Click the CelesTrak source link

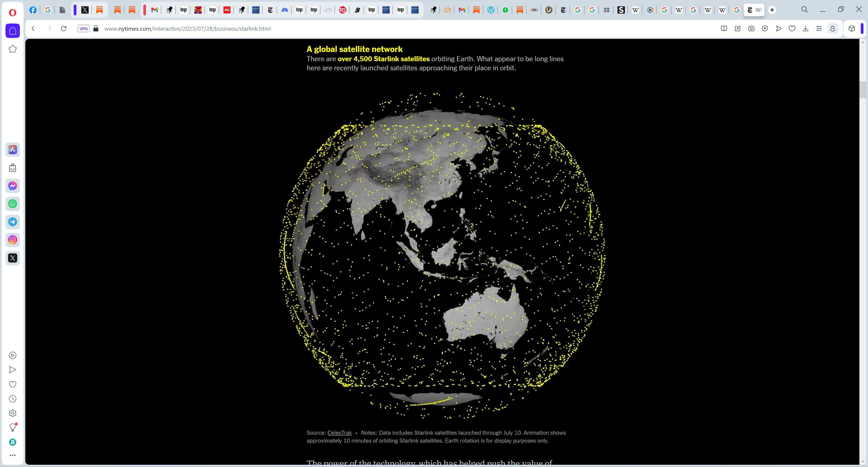click(x=339, y=433)
